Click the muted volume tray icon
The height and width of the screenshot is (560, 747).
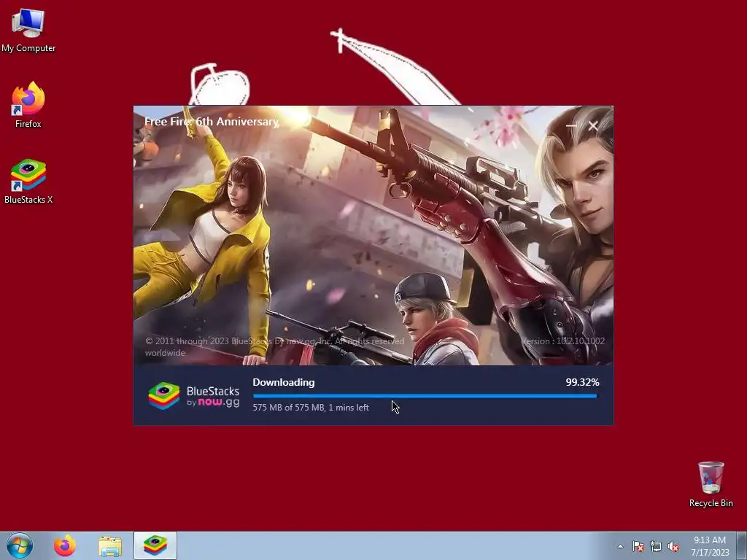(673, 546)
